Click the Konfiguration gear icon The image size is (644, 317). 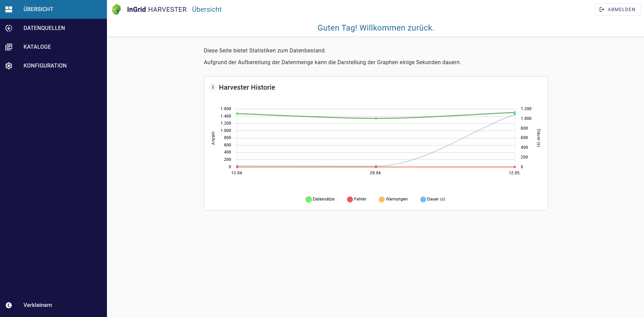9,66
